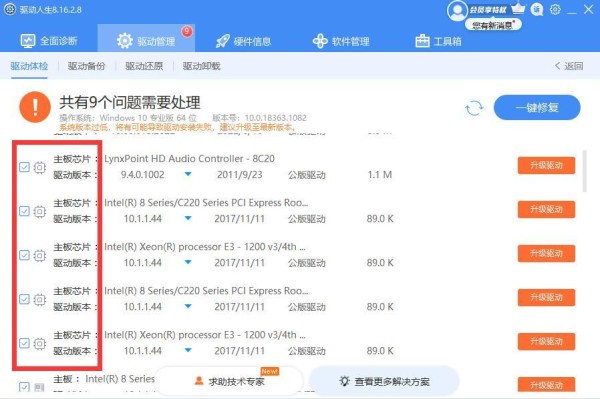Open the 驱动备份 sub-tab
Image resolution: width=600 pixels, height=399 pixels.
tap(86, 66)
